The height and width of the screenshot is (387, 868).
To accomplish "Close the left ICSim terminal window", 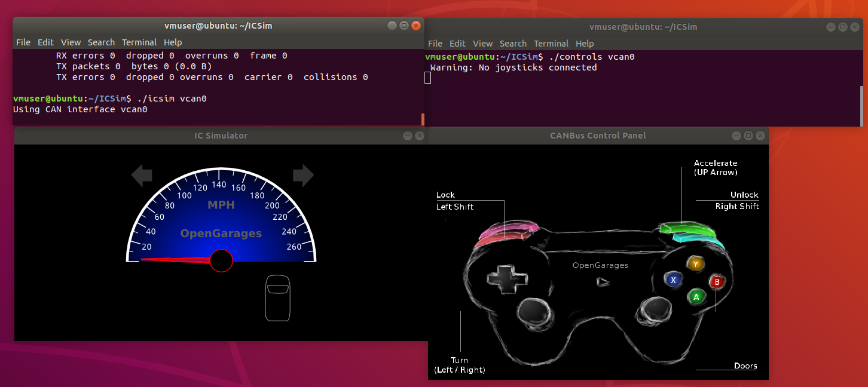I will (x=416, y=26).
